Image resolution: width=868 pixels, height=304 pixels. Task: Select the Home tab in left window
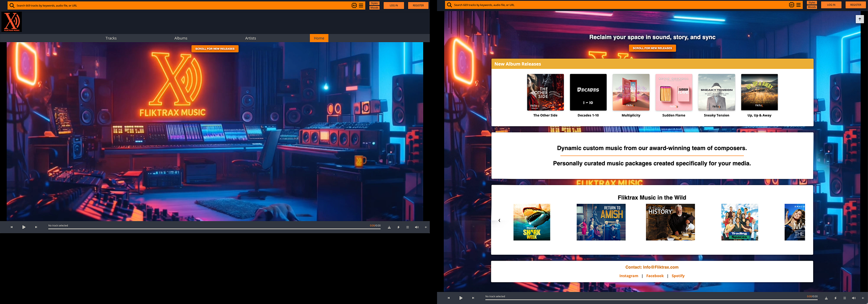click(x=319, y=38)
